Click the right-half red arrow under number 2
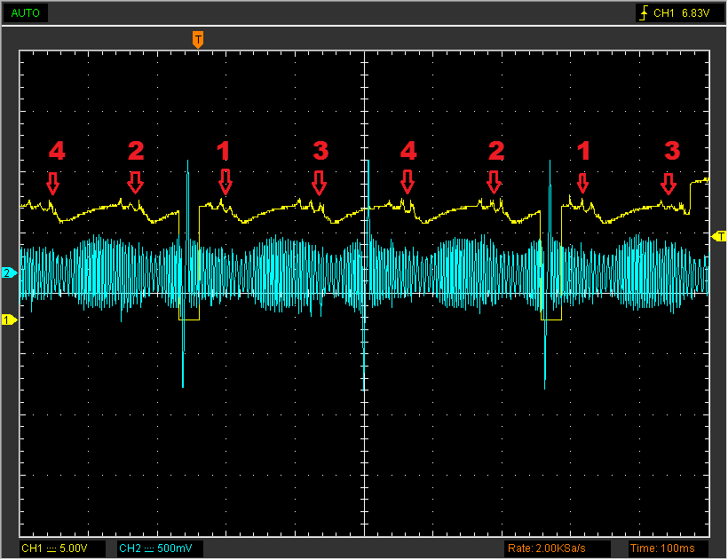 pos(495,182)
